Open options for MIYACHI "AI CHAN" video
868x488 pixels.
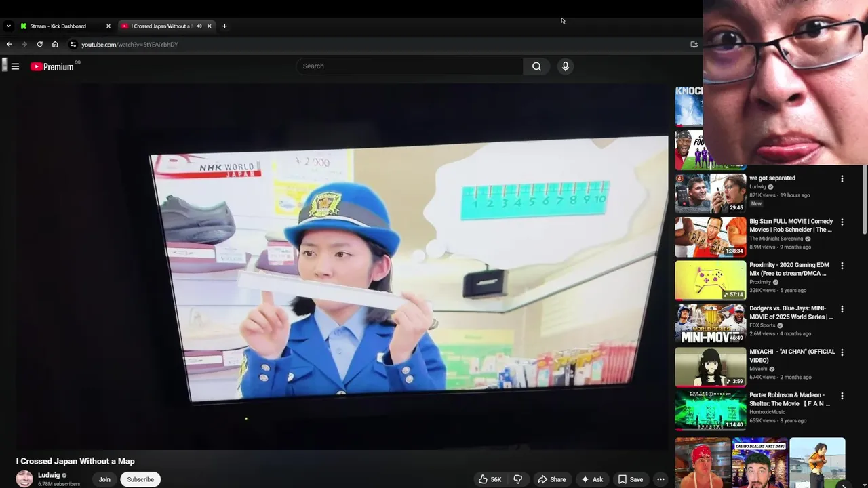842,352
